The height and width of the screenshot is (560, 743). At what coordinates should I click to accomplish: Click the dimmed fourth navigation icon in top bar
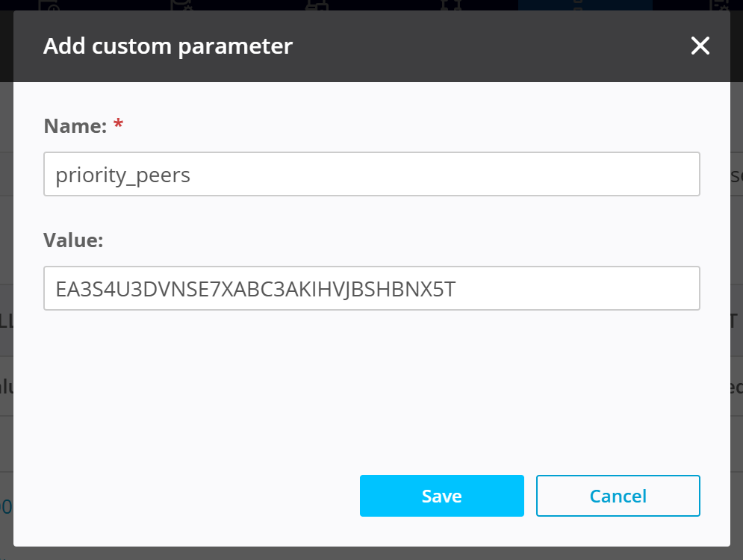(x=450, y=4)
